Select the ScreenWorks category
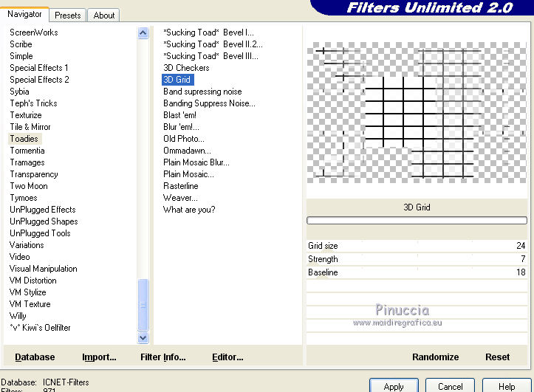 [34, 32]
